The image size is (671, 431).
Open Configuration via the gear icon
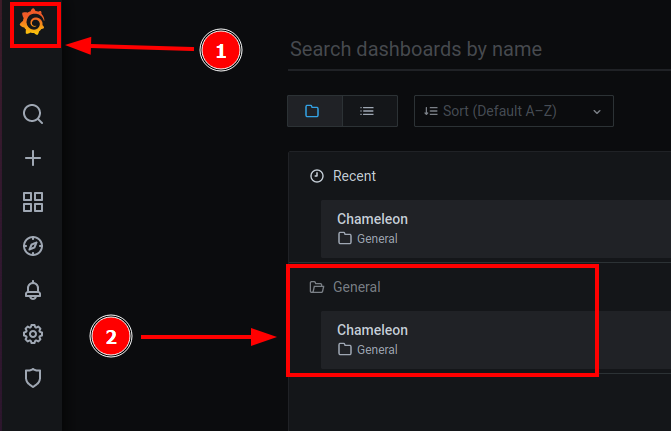(x=33, y=334)
